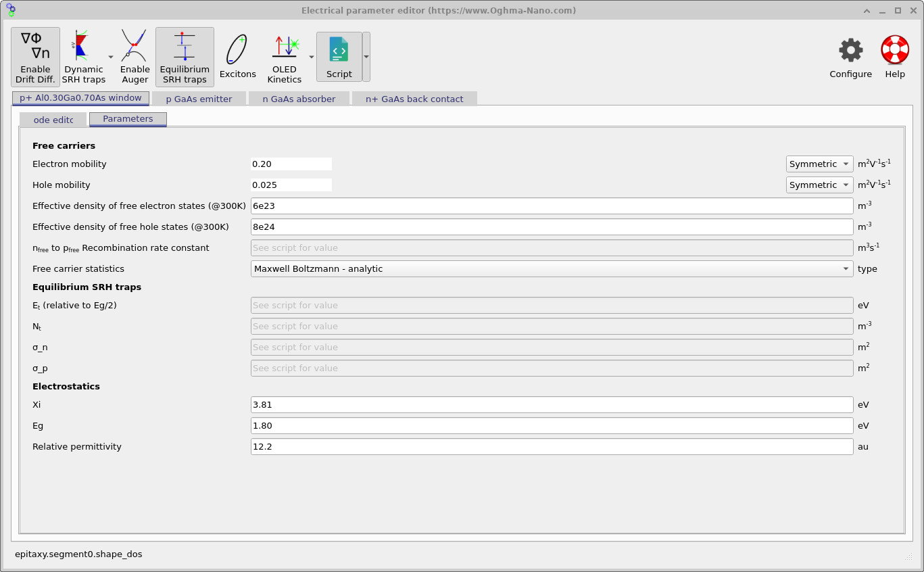The width and height of the screenshot is (924, 572).
Task: Click the 'Equilibrium SRH traps' section heading
Action: [x=87, y=287]
